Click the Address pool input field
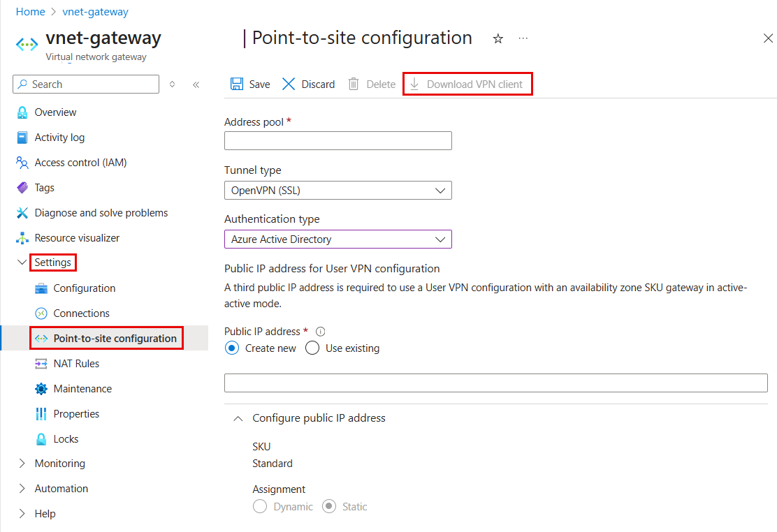 point(337,141)
